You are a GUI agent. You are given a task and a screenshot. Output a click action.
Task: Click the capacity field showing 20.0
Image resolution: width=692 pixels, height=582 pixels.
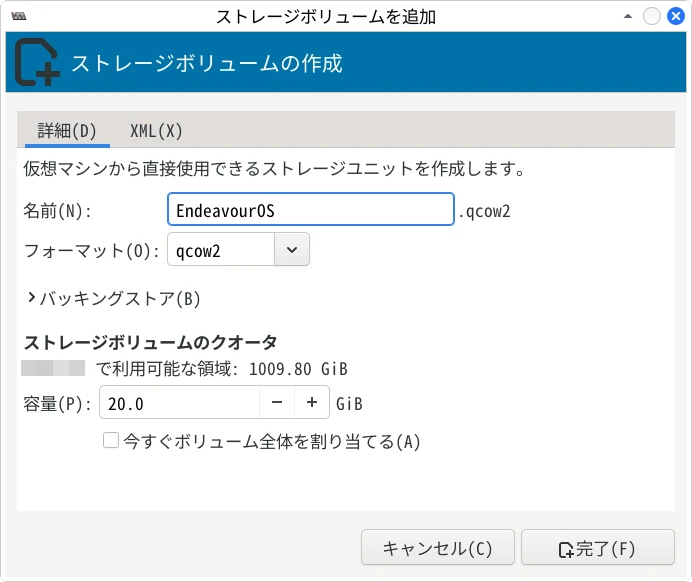(x=180, y=403)
